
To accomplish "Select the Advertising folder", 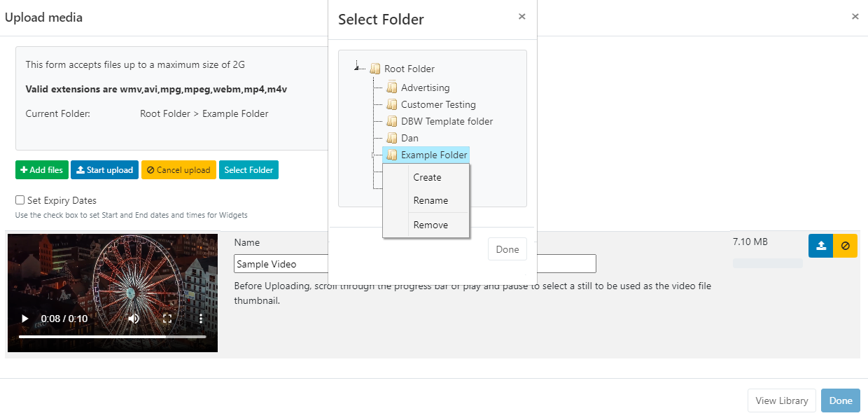I will click(x=424, y=88).
